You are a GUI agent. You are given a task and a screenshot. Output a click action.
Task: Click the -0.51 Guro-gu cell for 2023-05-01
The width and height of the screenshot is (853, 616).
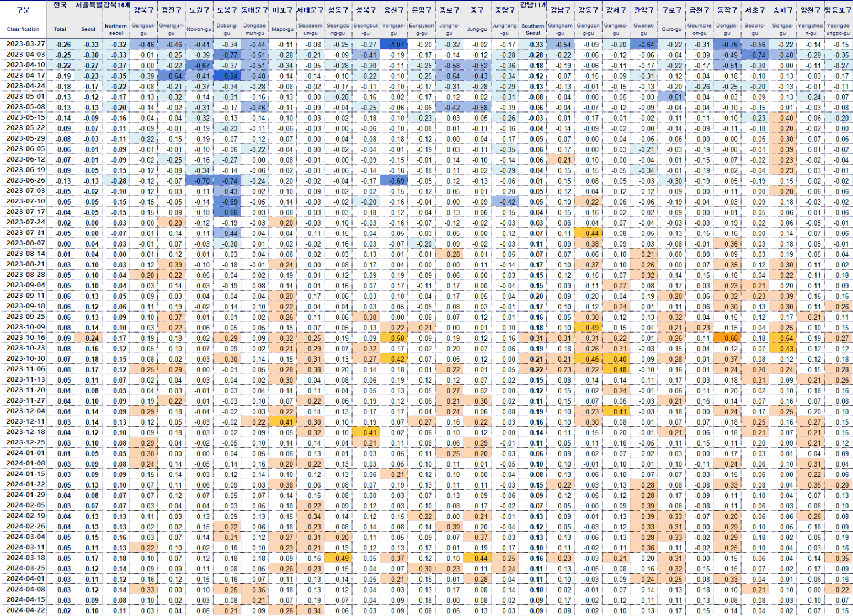(x=671, y=97)
